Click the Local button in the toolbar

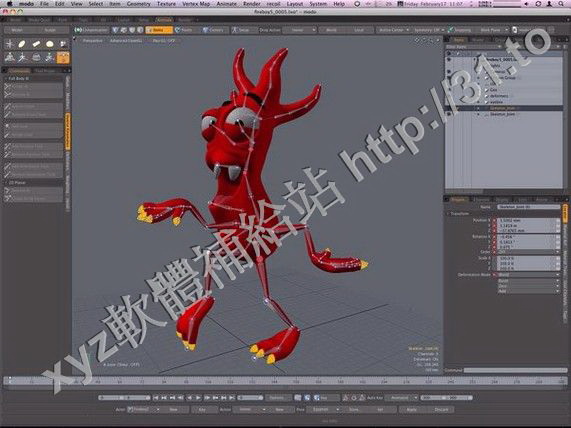(359, 30)
